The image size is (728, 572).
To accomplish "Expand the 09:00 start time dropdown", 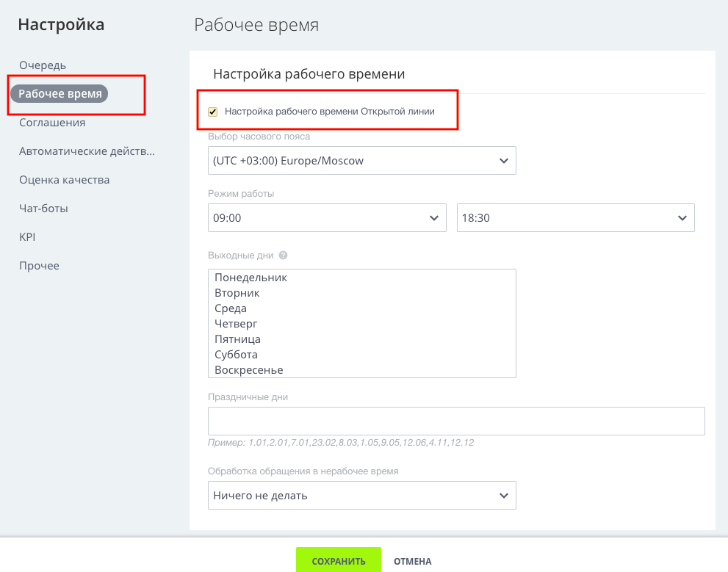I will [x=327, y=217].
